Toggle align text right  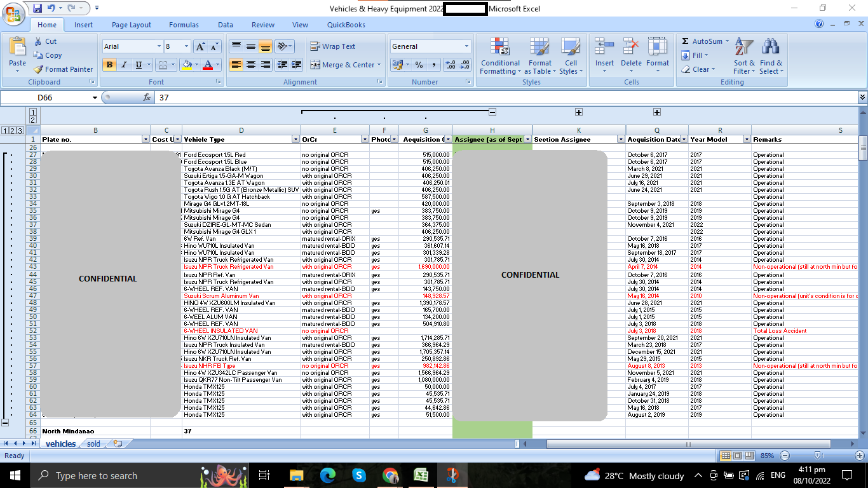265,65
